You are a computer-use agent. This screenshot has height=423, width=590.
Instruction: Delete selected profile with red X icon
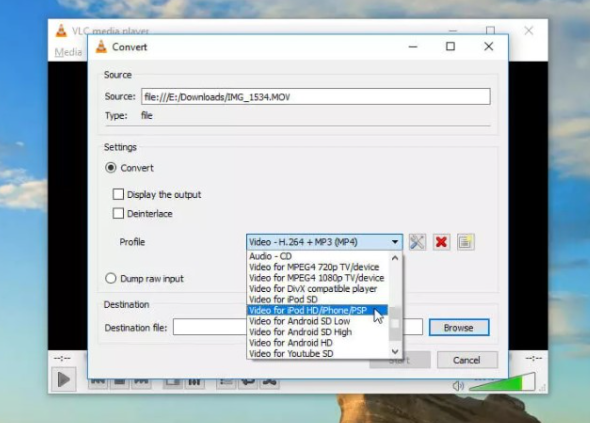click(x=441, y=242)
